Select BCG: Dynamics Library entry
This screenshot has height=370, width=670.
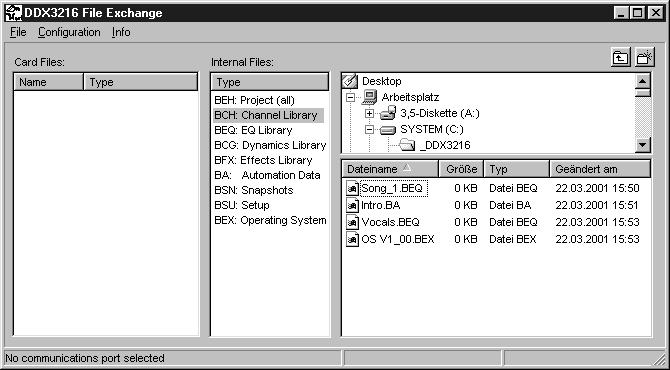click(x=270, y=145)
